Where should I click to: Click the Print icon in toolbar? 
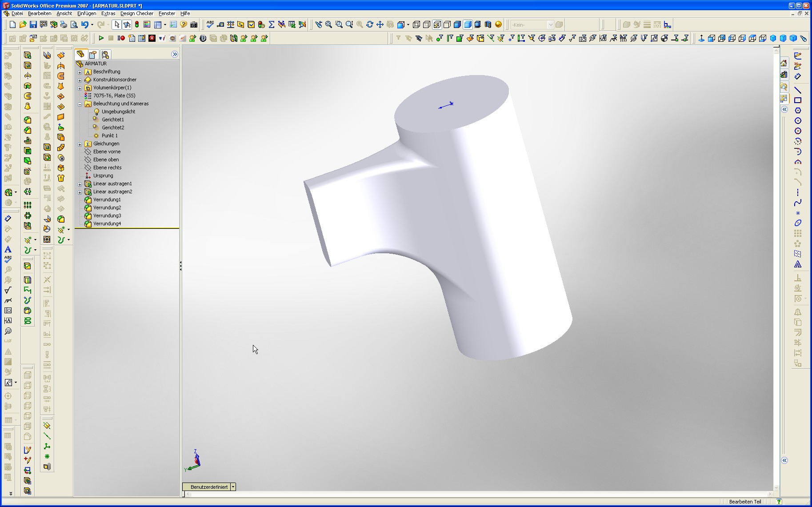pyautogui.click(x=64, y=25)
